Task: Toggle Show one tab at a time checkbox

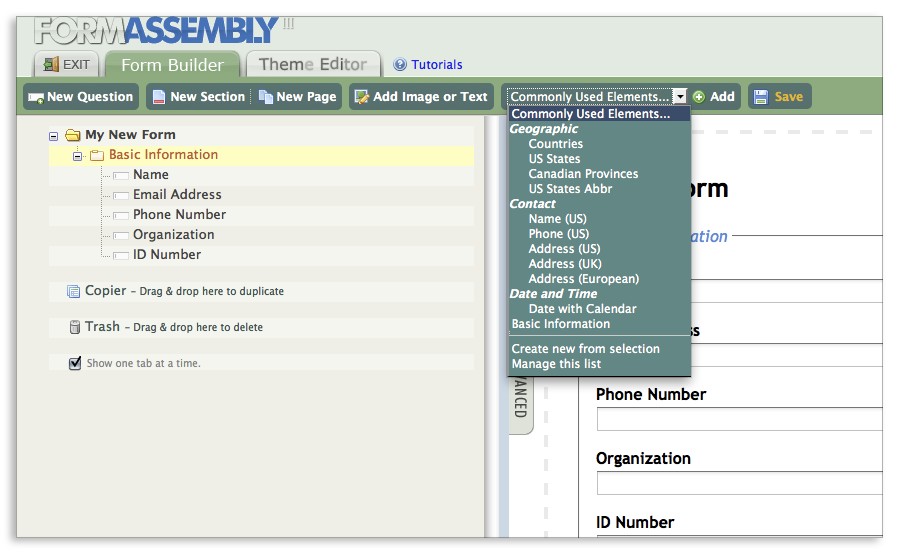Action: coord(75,363)
